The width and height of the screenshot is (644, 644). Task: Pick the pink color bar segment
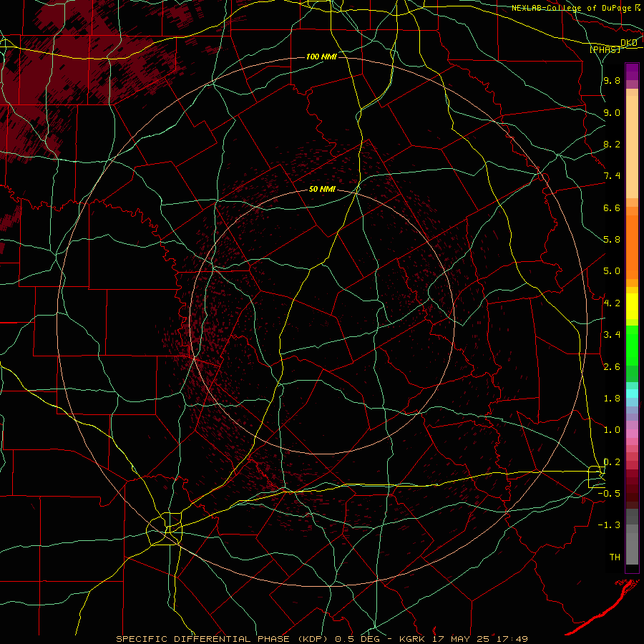pyautogui.click(x=632, y=434)
